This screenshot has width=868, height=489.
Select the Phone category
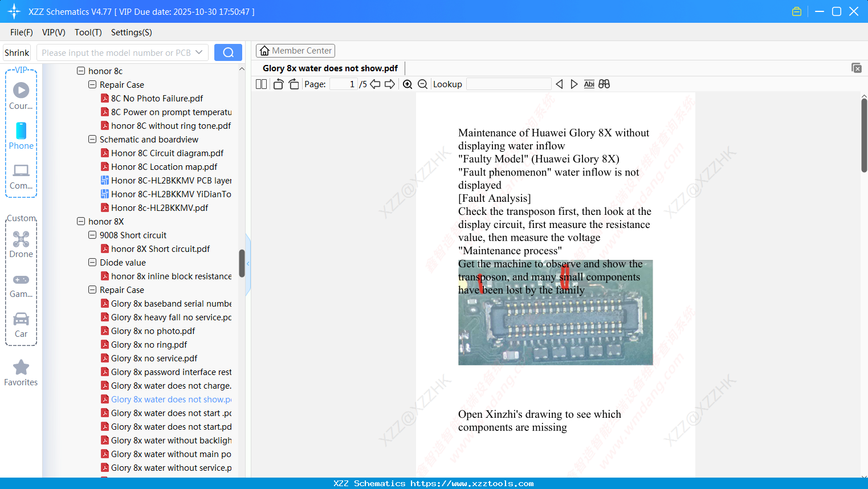pos(21,136)
